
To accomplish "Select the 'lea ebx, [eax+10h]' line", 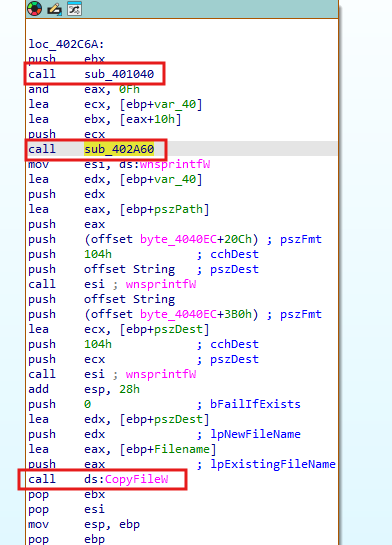I will click(x=105, y=119).
